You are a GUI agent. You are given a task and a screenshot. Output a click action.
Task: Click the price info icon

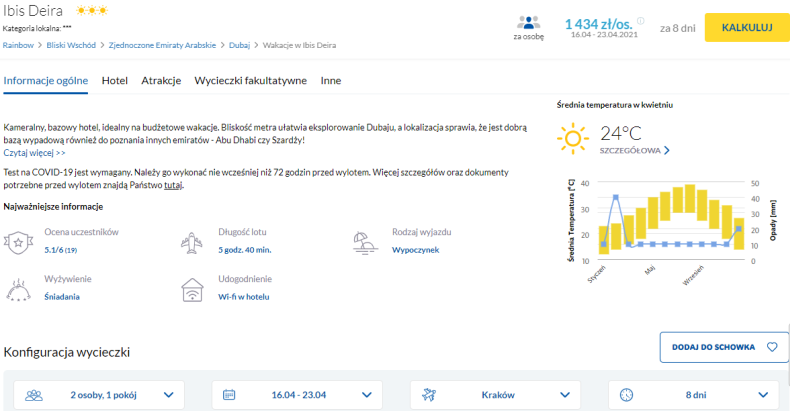[640, 21]
